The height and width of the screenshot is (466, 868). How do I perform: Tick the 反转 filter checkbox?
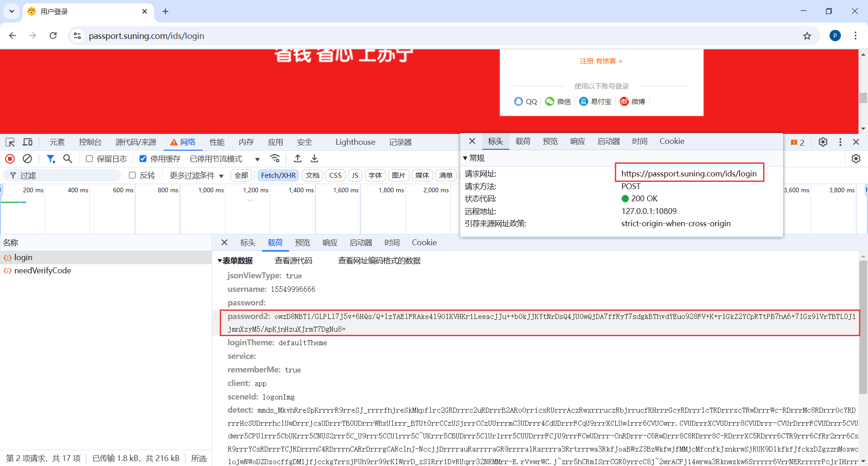coord(132,176)
